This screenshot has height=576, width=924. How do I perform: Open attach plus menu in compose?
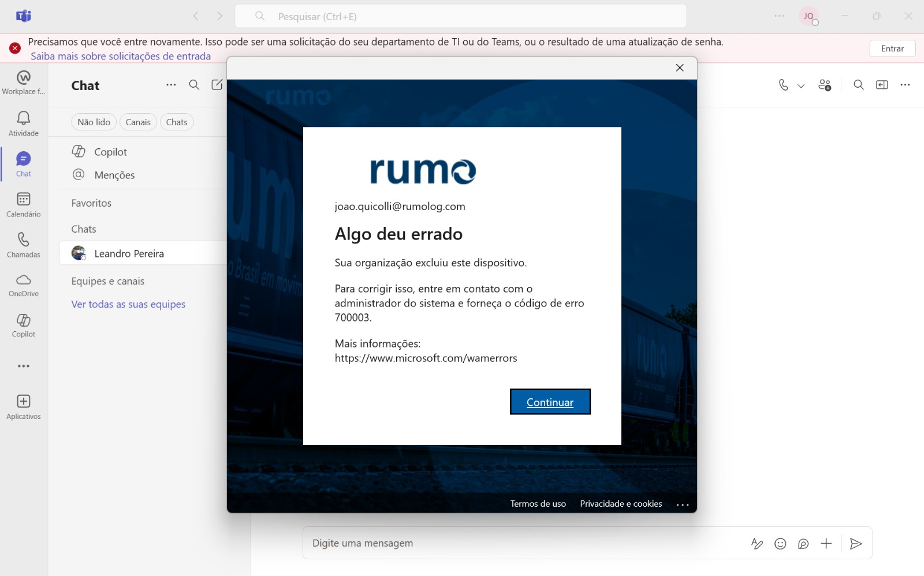click(826, 543)
